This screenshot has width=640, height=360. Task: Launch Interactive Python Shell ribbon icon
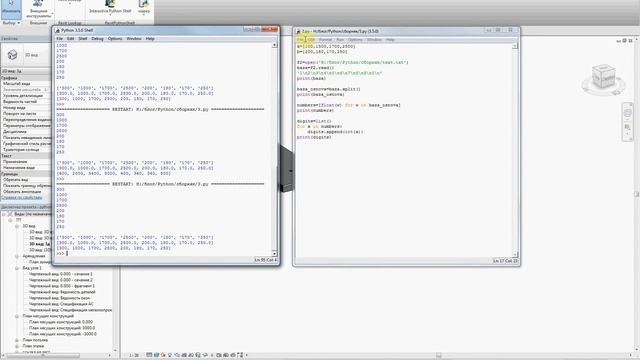tap(110, 7)
